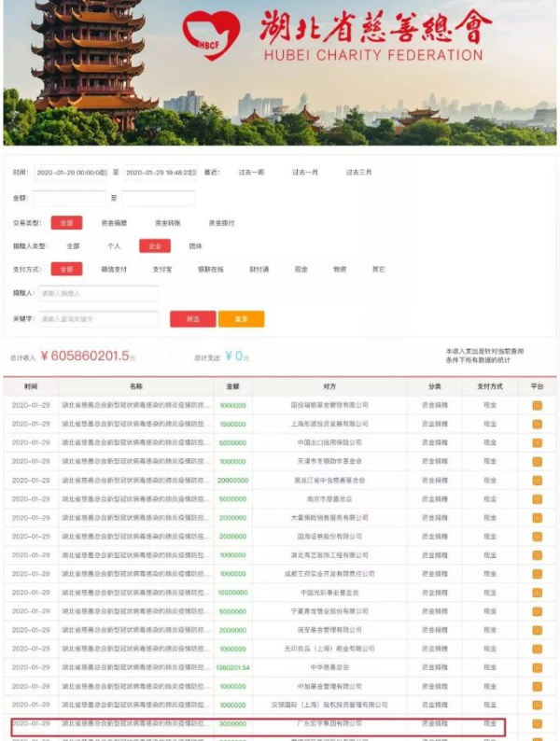
Task: Click the 关键字 keyword input field
Action: pos(98,319)
